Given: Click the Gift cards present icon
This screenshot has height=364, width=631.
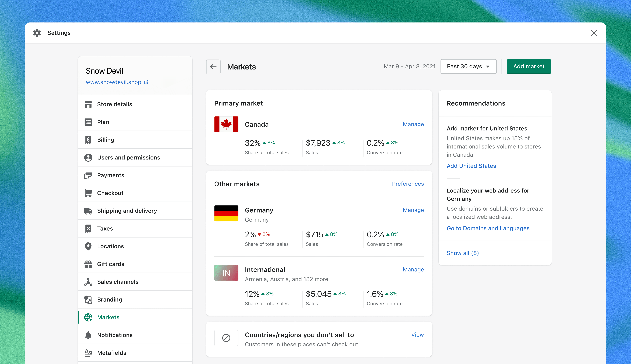Looking at the screenshot, I should pos(88,264).
